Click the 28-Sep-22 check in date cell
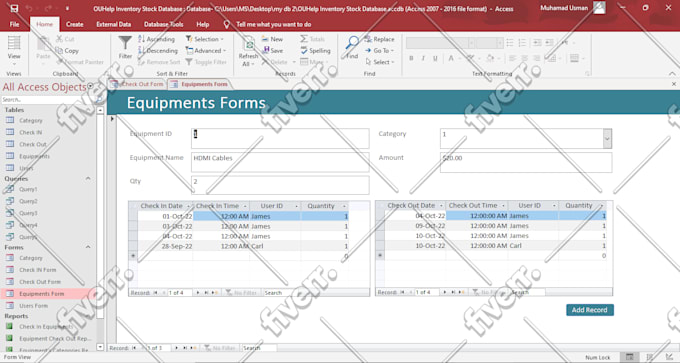This screenshot has height=363, width=680. [x=165, y=246]
